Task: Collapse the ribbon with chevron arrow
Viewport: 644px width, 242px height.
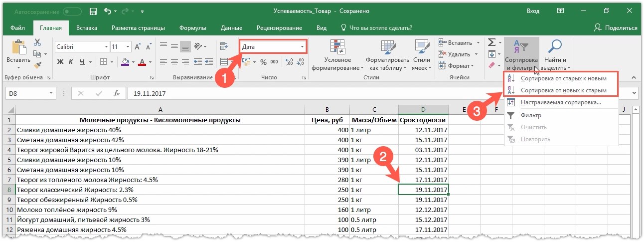Action: tap(634, 77)
